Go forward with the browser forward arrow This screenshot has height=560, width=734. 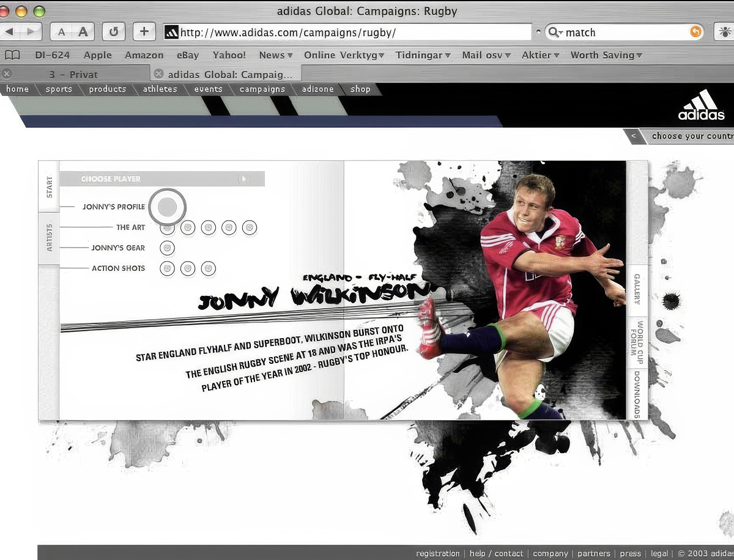click(31, 32)
